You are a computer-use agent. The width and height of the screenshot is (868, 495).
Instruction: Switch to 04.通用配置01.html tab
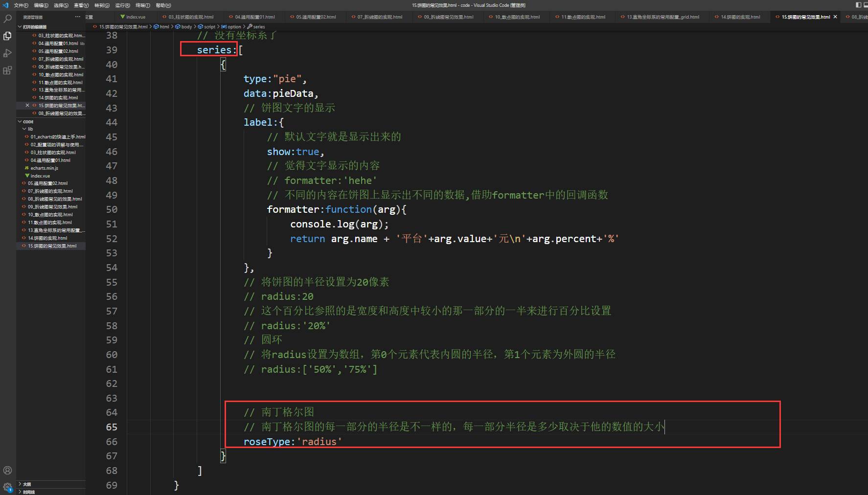254,17
